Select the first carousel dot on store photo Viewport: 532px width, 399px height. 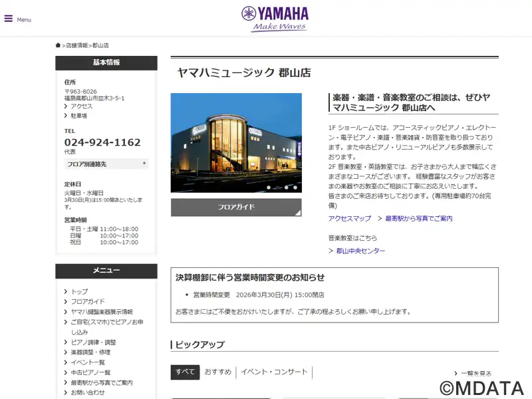click(x=269, y=188)
